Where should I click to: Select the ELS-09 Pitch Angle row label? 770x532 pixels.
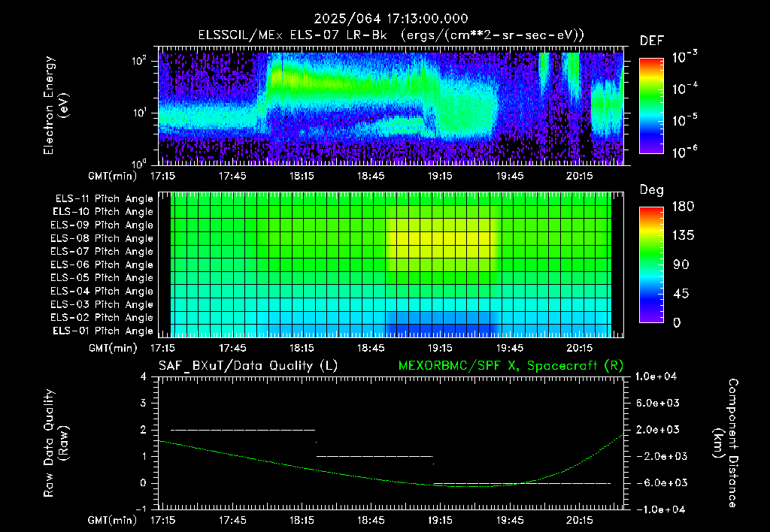click(x=102, y=225)
